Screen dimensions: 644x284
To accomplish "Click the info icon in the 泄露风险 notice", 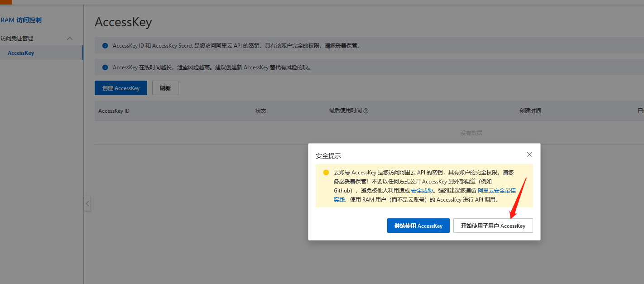I will pyautogui.click(x=105, y=67).
